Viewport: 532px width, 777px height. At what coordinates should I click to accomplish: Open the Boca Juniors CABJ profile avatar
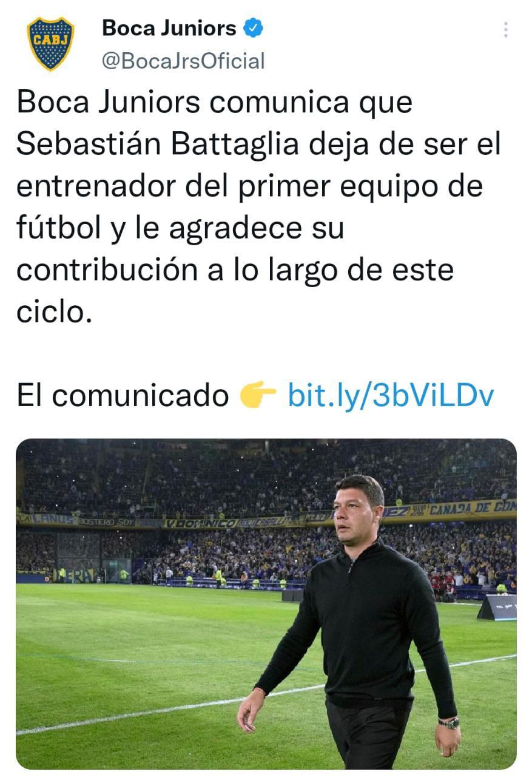coord(50,44)
